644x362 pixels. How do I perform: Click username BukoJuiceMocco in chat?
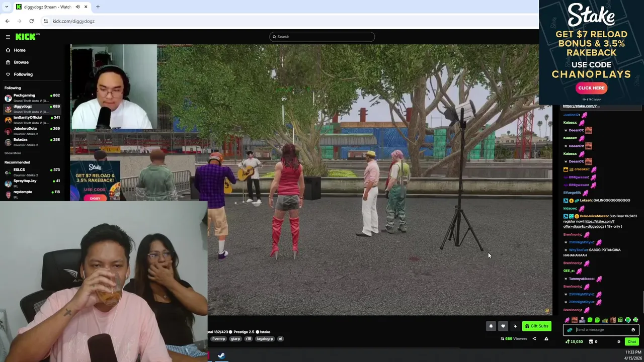594,216
